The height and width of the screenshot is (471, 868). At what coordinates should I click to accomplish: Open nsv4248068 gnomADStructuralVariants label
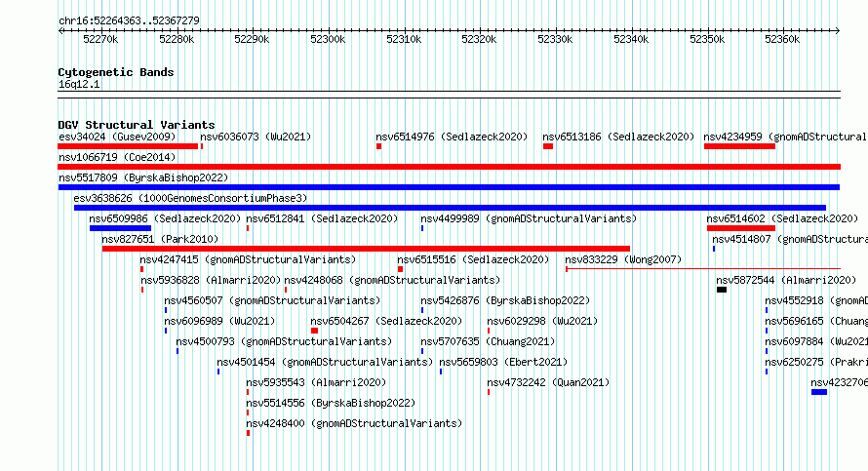[392, 280]
